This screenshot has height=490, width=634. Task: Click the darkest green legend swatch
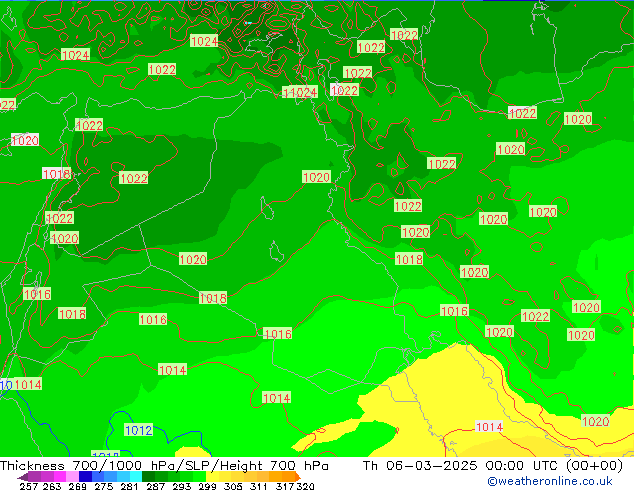(x=148, y=476)
